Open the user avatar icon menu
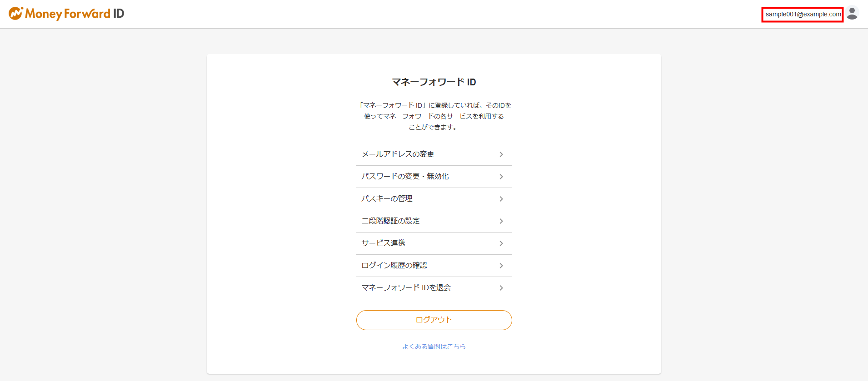868x381 pixels. pos(852,14)
